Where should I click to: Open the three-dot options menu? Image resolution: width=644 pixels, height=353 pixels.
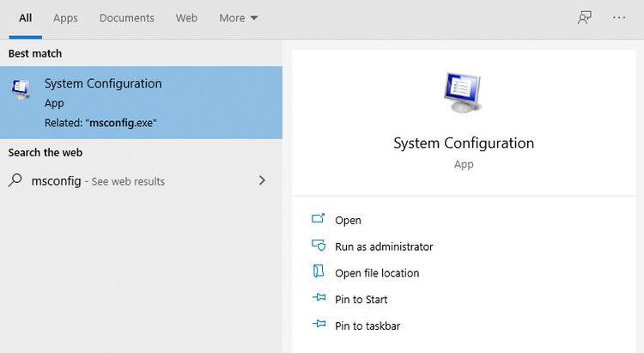pyautogui.click(x=619, y=18)
